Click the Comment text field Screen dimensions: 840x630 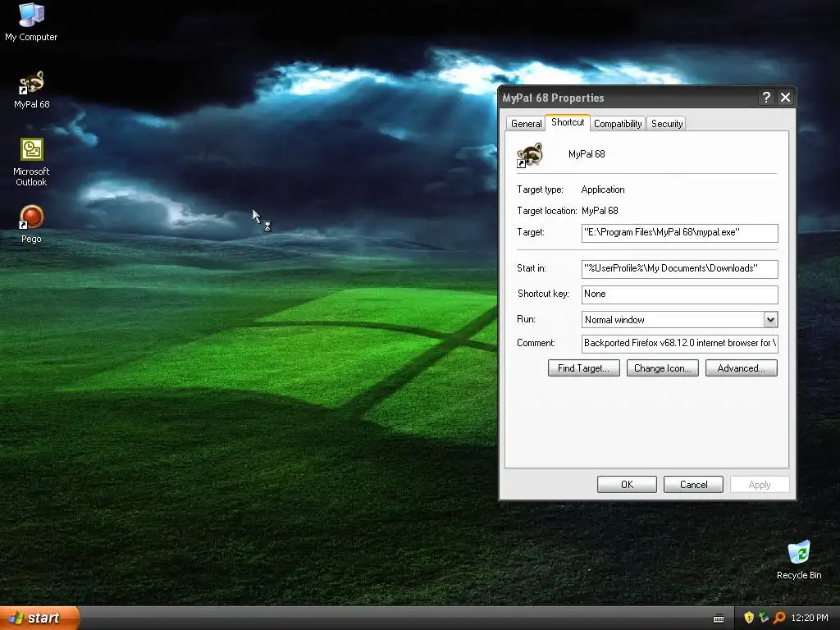click(x=679, y=344)
